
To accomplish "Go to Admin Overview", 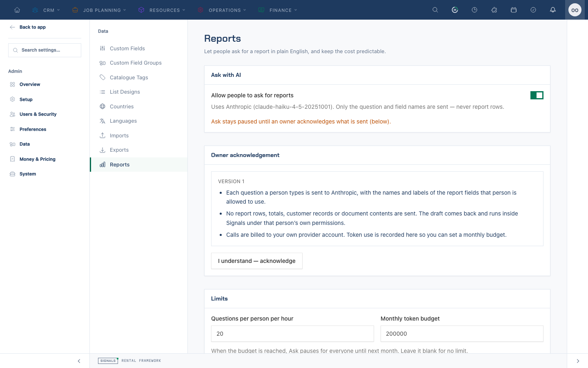I will pos(45,84).
